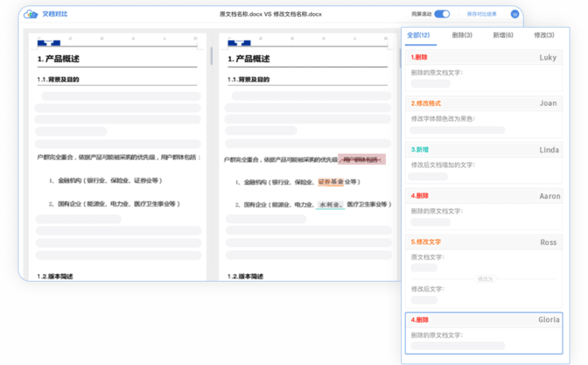Open the 2.修改格式 change entry by Joan

pyautogui.click(x=484, y=116)
